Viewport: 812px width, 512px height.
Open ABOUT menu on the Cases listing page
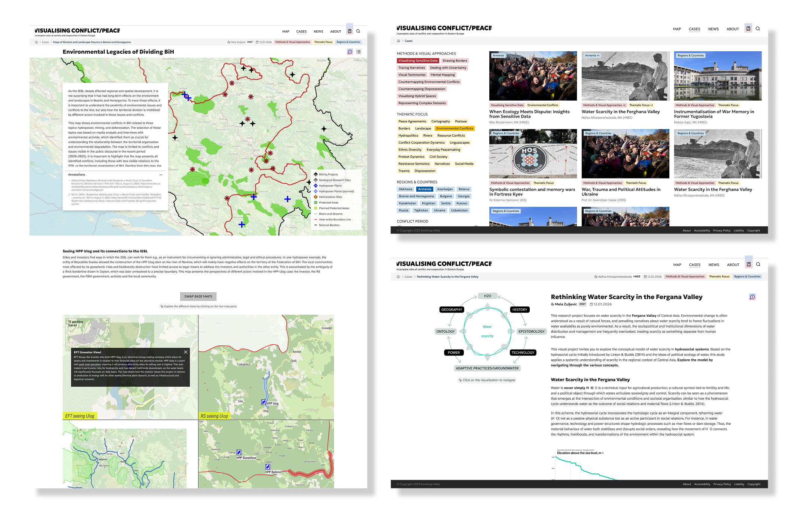(x=733, y=29)
